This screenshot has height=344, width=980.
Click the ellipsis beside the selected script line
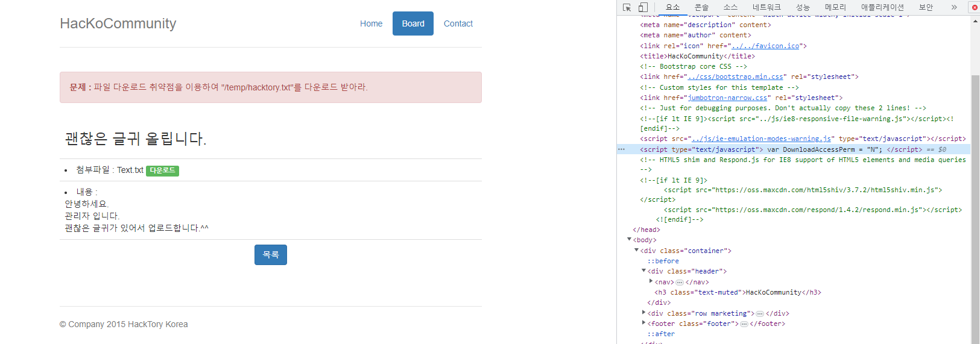coord(622,149)
